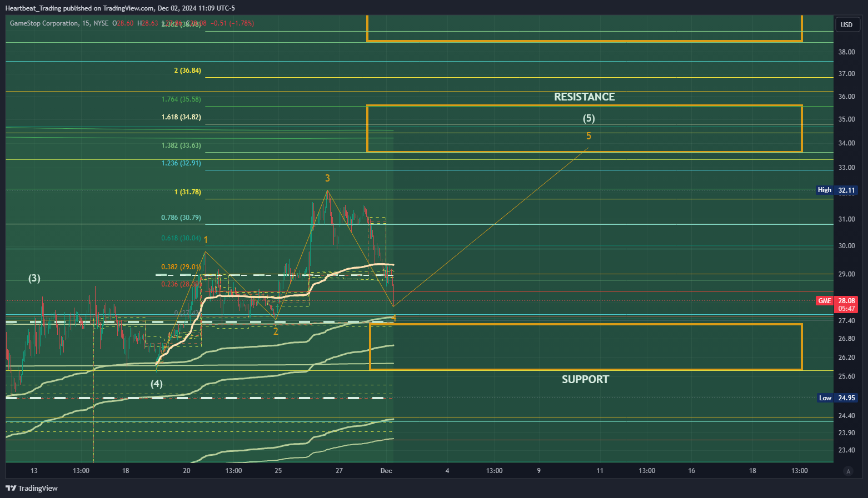868x498 pixels.
Task: Click the 11 date on the time axis
Action: pos(600,471)
